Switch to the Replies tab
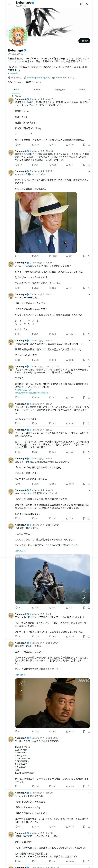 point(36,90)
